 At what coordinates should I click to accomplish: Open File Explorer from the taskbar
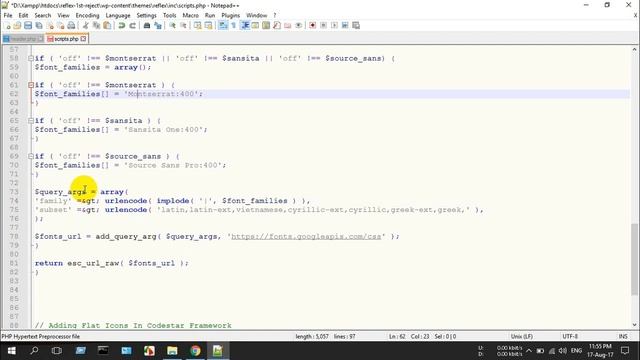172,351
